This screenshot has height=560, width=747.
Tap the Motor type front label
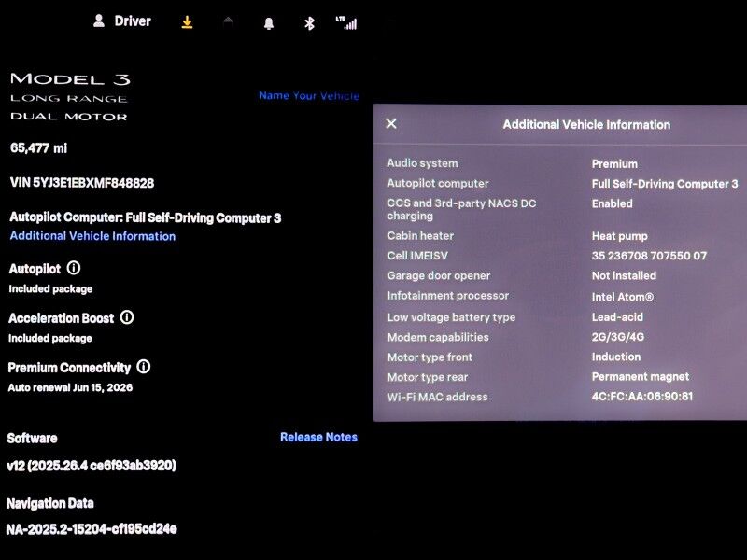click(430, 357)
